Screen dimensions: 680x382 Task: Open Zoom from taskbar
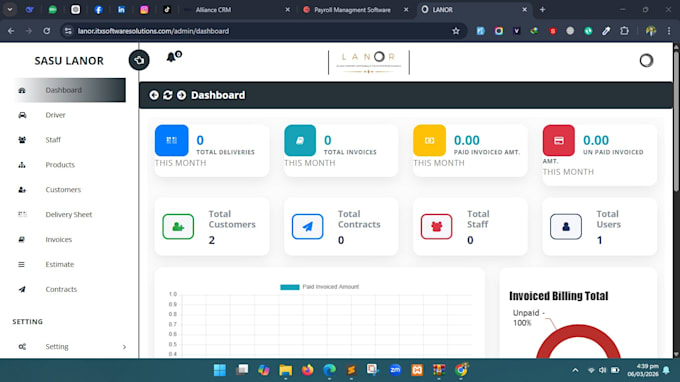[x=395, y=370]
